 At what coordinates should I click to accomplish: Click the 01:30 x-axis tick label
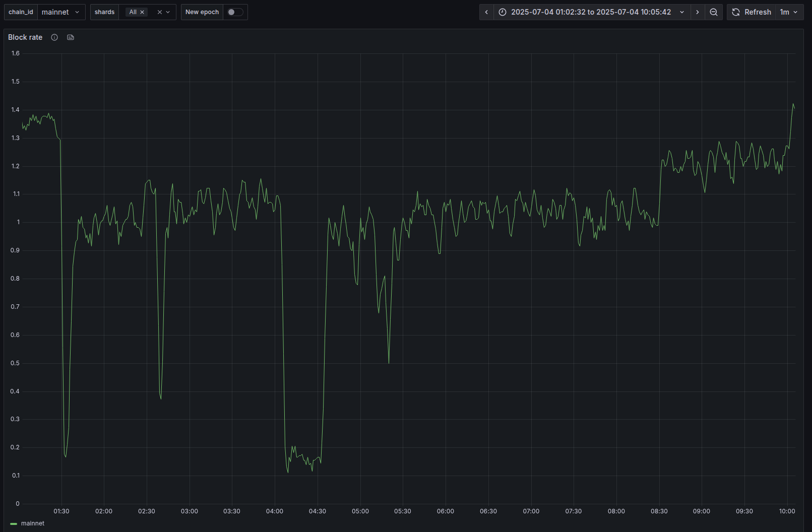61,511
